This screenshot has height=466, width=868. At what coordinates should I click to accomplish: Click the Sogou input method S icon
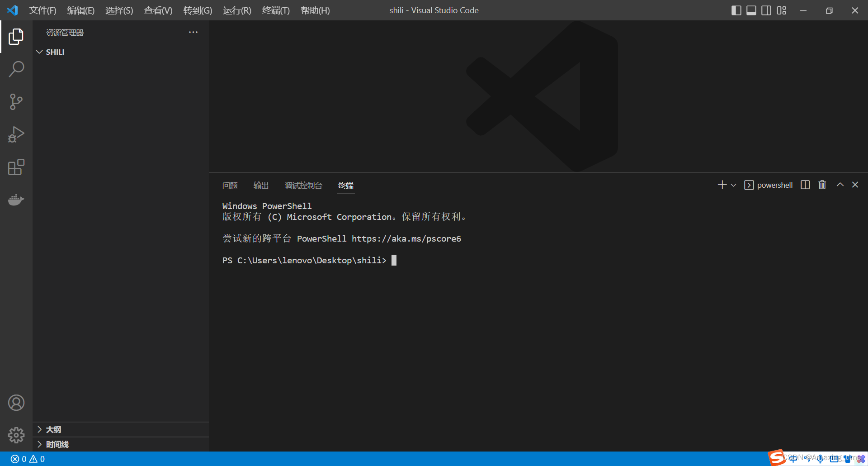point(777,457)
